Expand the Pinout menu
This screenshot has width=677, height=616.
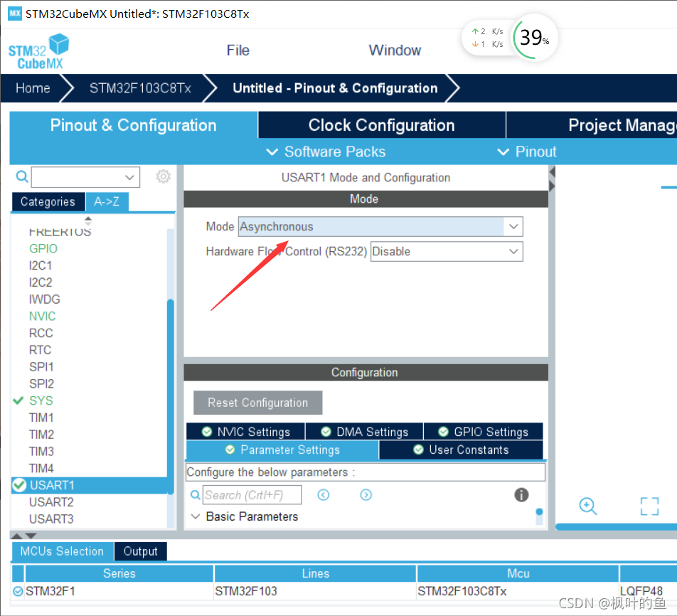(527, 152)
